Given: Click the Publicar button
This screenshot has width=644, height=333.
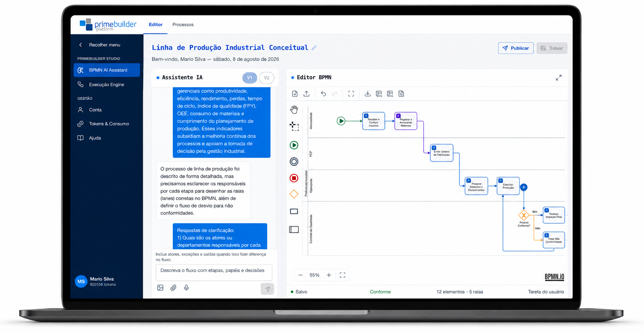Looking at the screenshot, I should click(515, 48).
